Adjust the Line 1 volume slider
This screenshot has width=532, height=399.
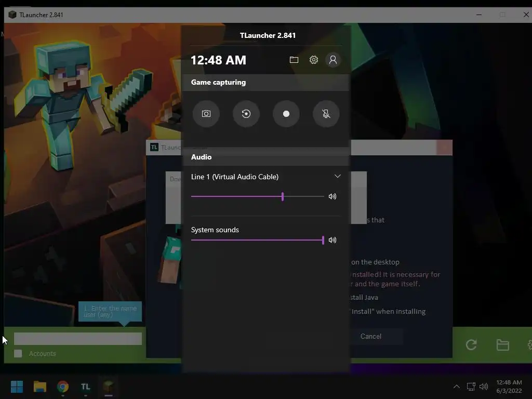click(x=258, y=196)
